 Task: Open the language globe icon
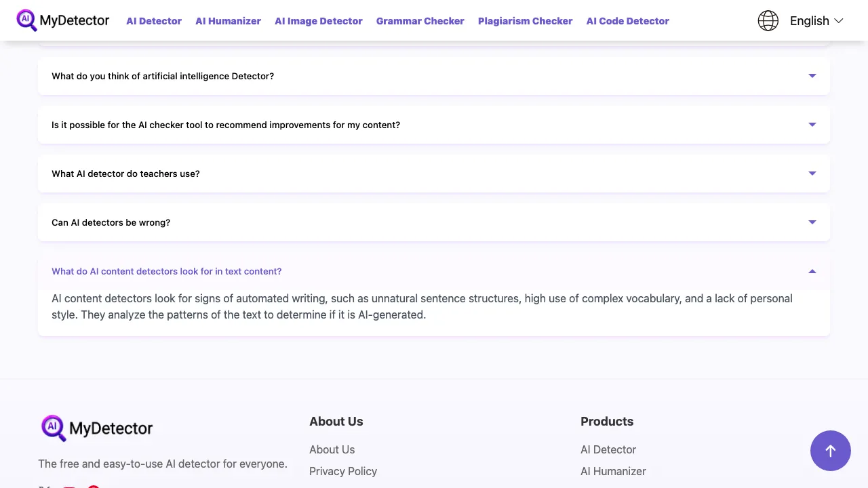[768, 20]
